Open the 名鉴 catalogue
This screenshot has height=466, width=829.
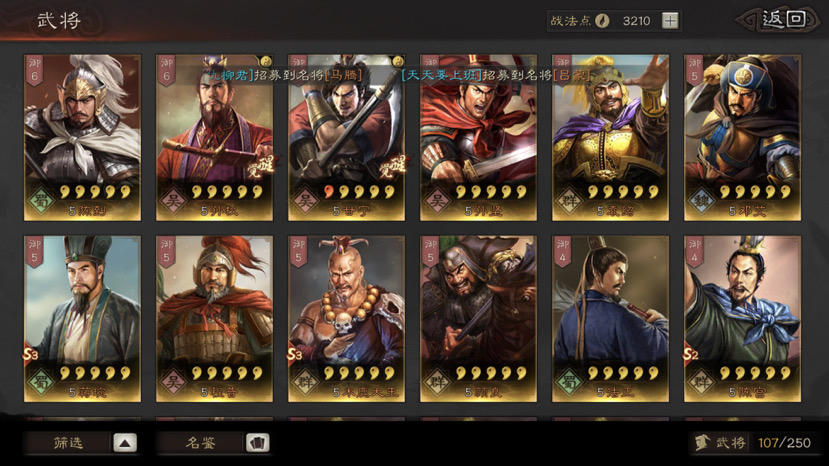point(213,443)
